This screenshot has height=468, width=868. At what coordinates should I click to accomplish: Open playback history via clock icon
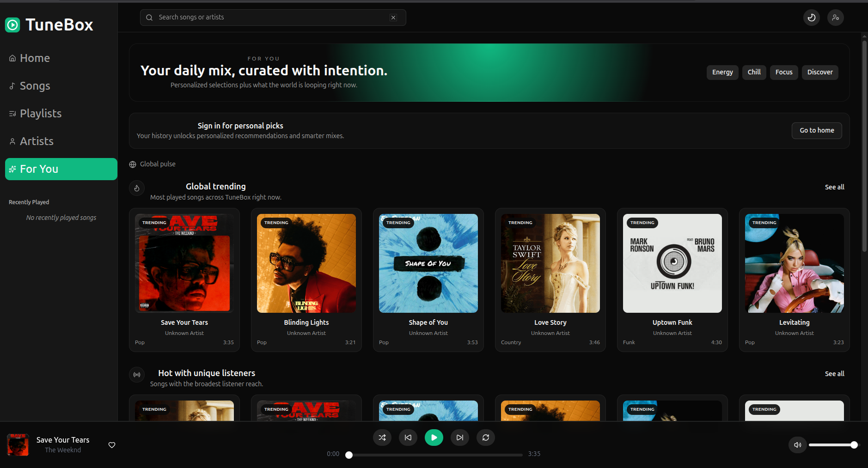coord(811,17)
